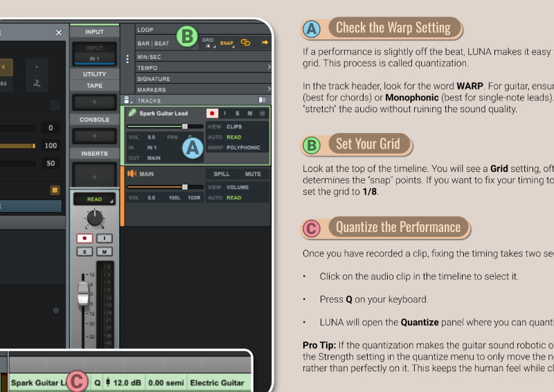Image resolution: width=554 pixels, height=392 pixels.
Task: Click the yellow arrow icon in BAR|BEAT row
Action: (x=265, y=42)
